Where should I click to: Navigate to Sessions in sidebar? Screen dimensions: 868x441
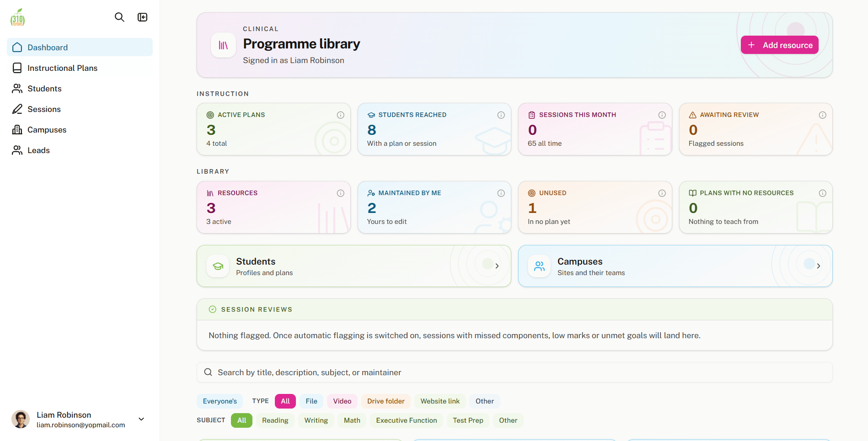coord(80,109)
